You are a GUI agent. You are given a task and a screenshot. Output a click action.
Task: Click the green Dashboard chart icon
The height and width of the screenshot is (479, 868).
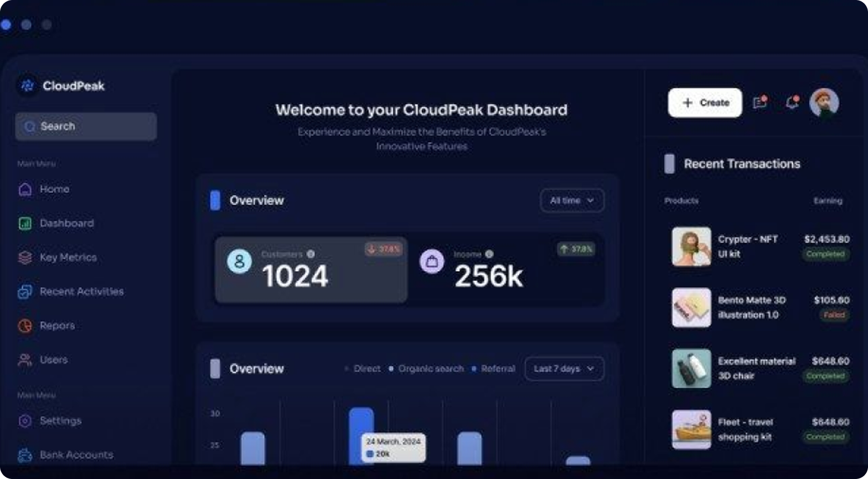(x=25, y=223)
